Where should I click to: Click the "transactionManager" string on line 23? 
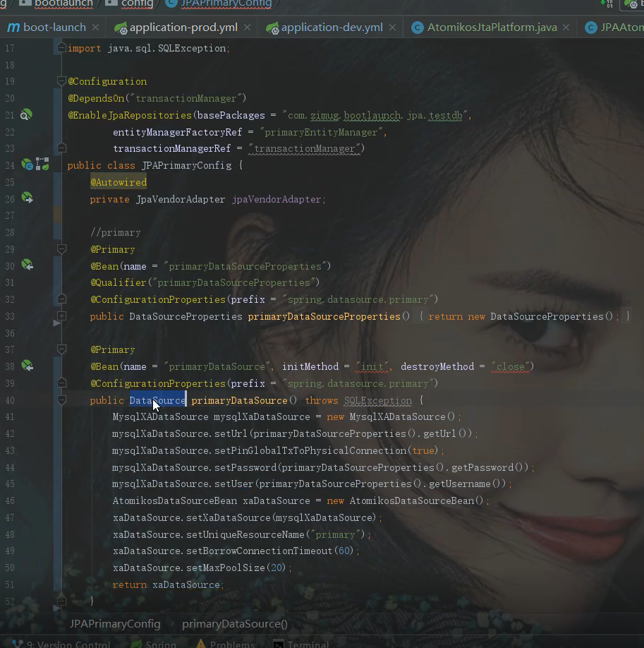(305, 148)
